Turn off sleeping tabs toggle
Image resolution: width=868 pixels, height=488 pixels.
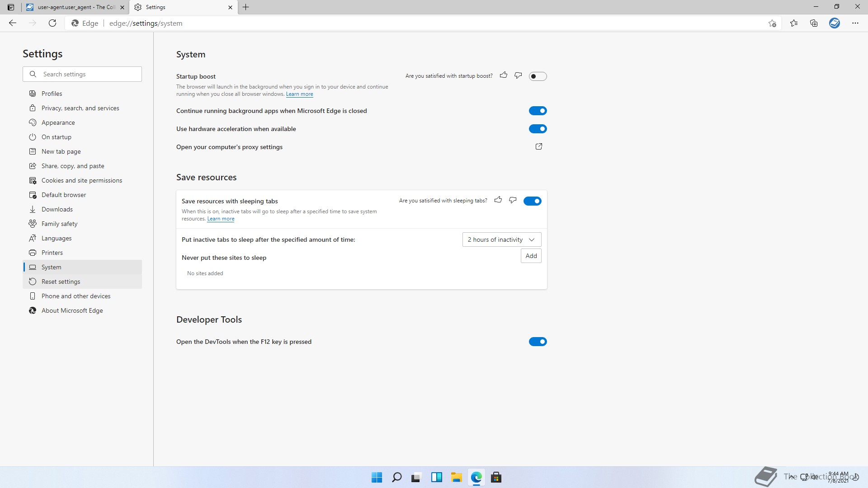[x=533, y=201]
